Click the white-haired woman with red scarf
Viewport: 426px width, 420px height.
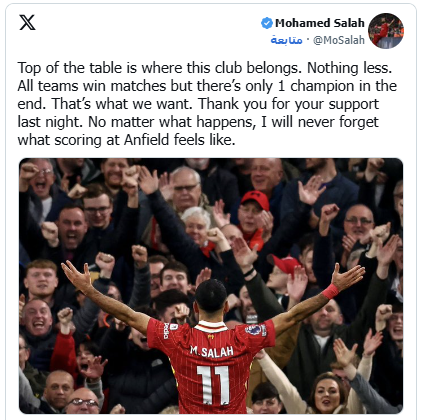click(198, 227)
